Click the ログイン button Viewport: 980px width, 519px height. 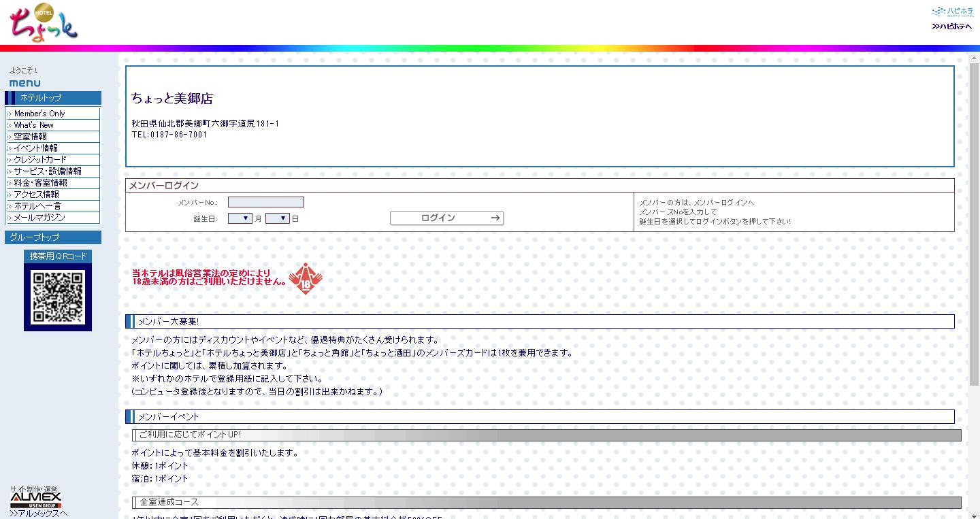(446, 218)
